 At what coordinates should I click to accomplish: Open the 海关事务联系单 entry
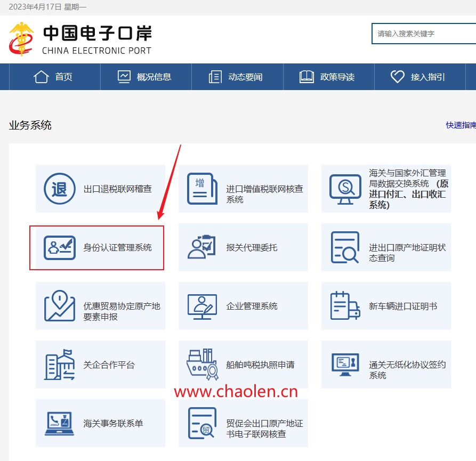[113, 424]
